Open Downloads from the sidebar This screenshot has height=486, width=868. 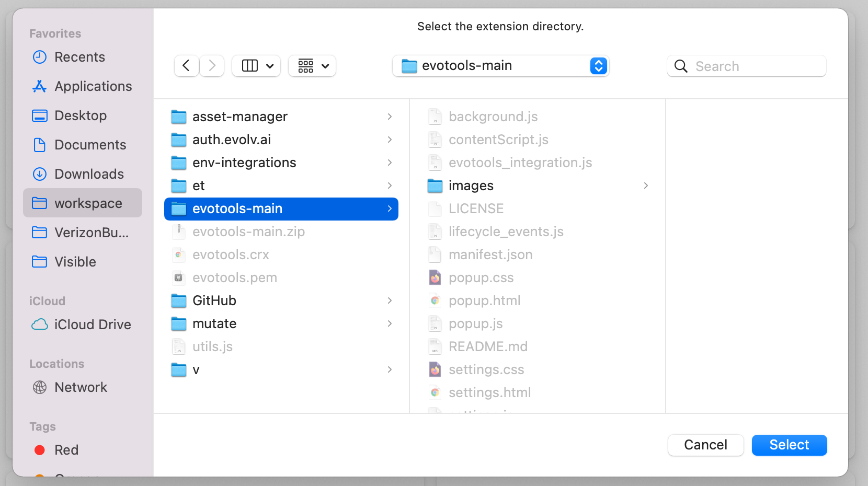89,174
